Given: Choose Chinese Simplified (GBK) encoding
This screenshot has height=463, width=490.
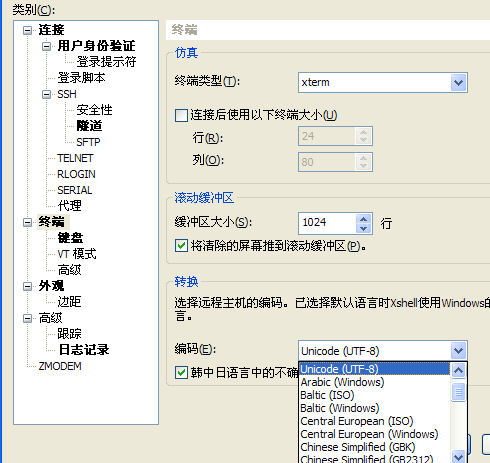Looking at the screenshot, I should click(374, 447).
